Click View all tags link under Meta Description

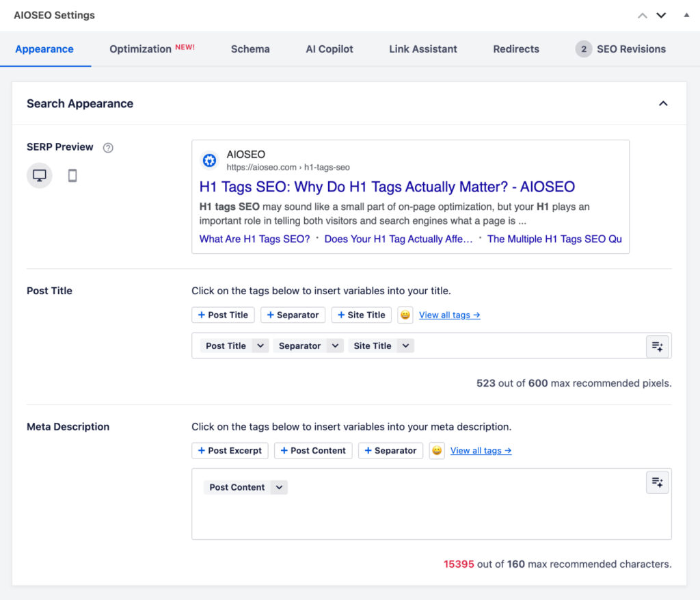tap(481, 450)
